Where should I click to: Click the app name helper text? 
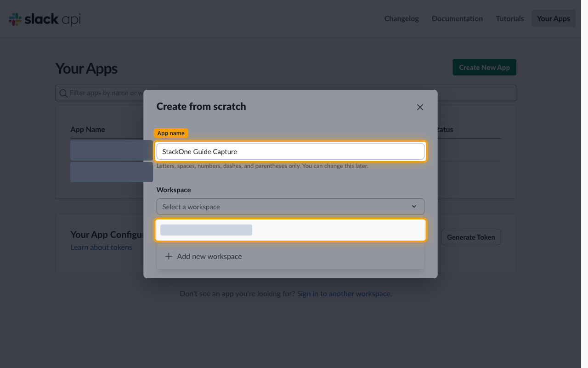click(262, 166)
